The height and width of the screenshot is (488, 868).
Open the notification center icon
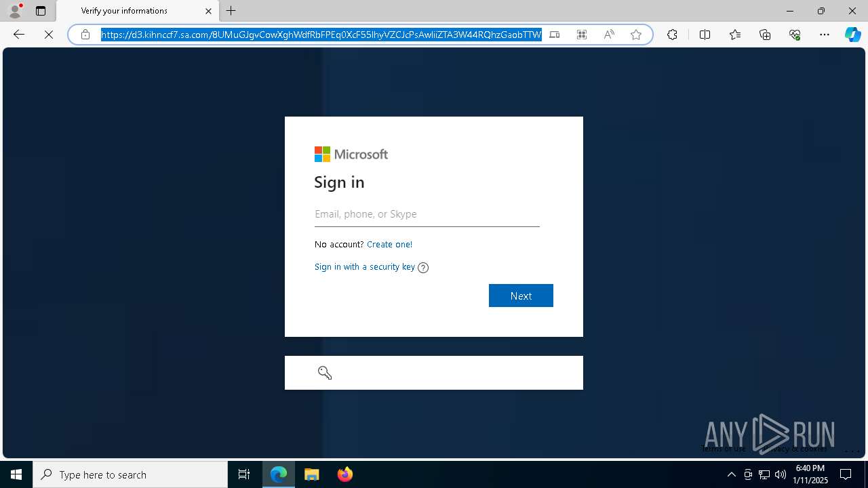click(846, 474)
